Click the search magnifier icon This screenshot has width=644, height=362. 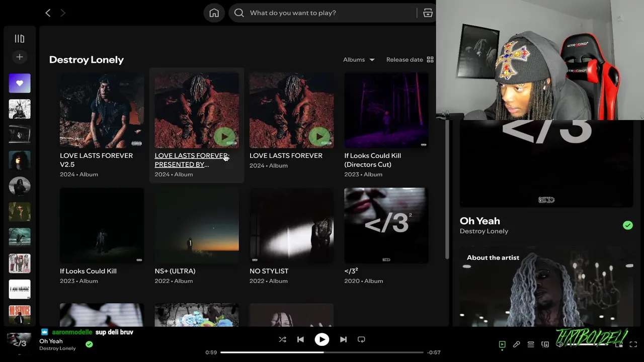(x=239, y=13)
